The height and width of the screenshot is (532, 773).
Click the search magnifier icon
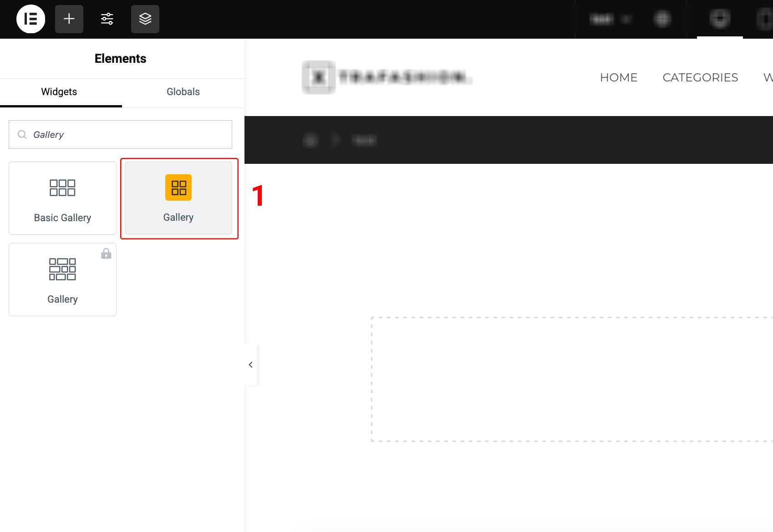[x=22, y=135]
